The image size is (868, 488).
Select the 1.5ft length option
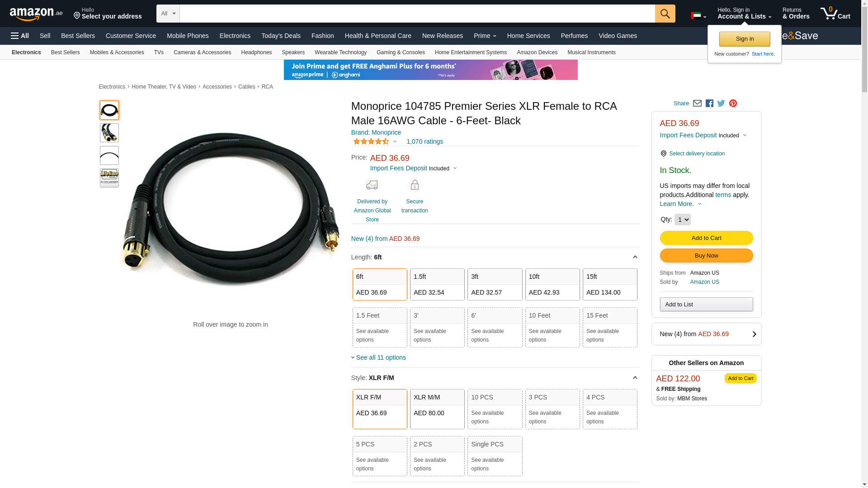click(x=437, y=284)
